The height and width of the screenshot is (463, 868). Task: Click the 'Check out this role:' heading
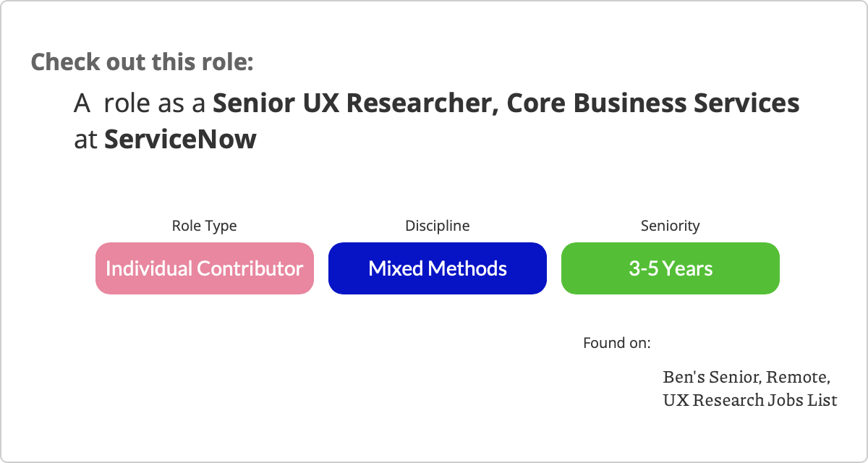click(142, 61)
